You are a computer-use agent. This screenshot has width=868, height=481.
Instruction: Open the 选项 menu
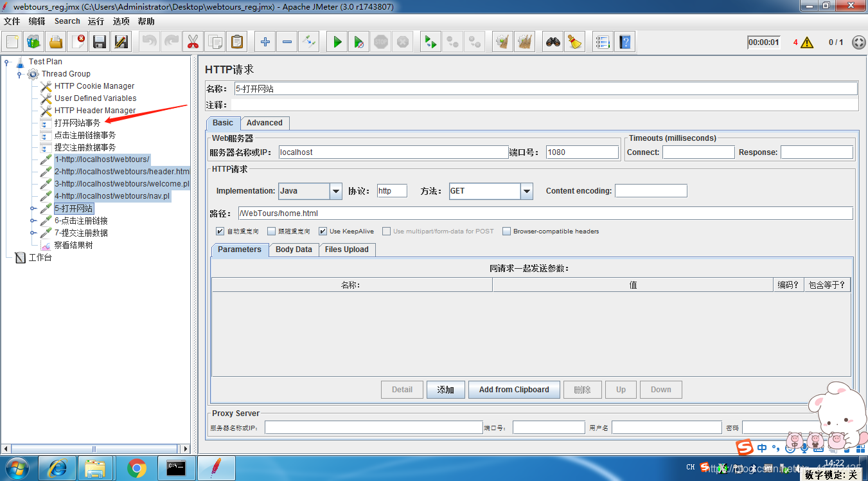(x=121, y=21)
